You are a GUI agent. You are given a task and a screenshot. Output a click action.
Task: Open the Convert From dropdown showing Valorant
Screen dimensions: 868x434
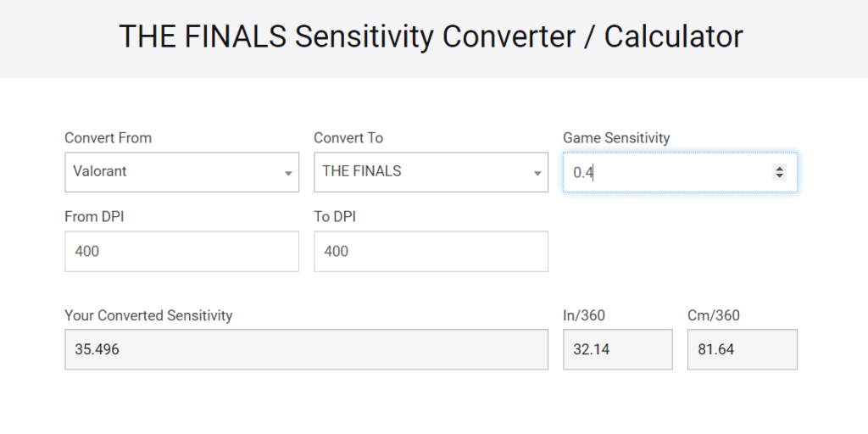pyautogui.click(x=181, y=172)
